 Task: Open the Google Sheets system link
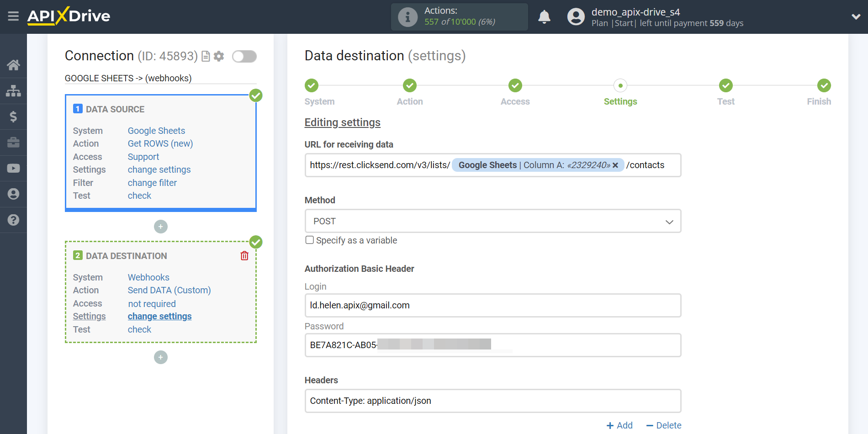tap(156, 131)
